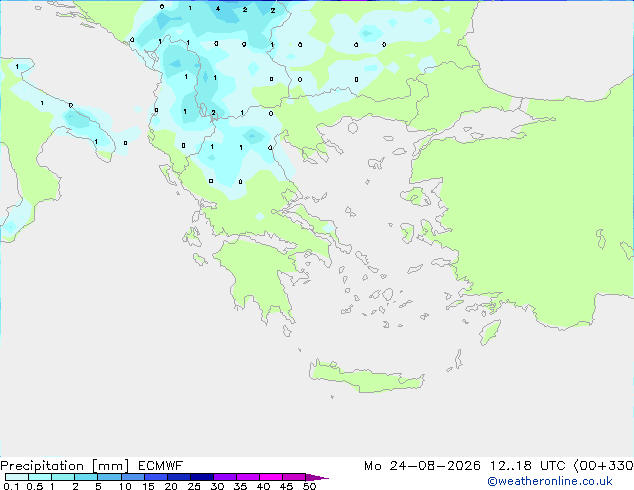Click the precipitation value "4" on map

pyautogui.click(x=218, y=8)
